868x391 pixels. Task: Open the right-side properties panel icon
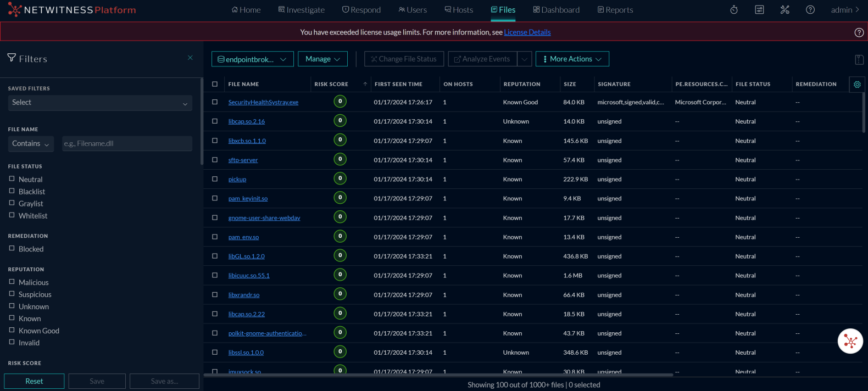pyautogui.click(x=859, y=59)
